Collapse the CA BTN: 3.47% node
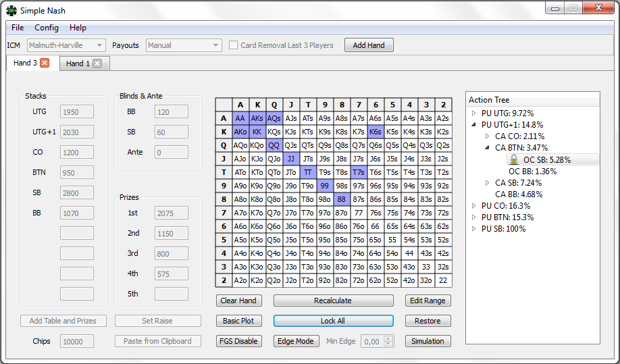This screenshot has height=364, width=620. pos(487,148)
